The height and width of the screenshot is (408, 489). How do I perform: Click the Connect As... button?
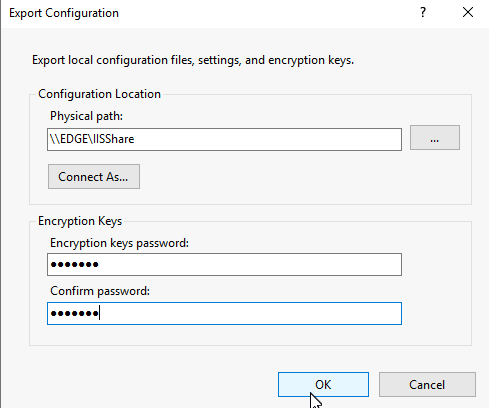(x=94, y=176)
